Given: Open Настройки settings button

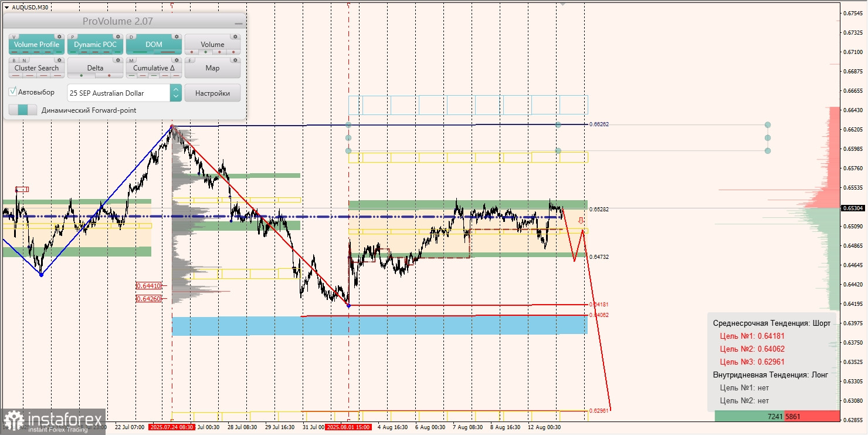Looking at the screenshot, I should (212, 93).
